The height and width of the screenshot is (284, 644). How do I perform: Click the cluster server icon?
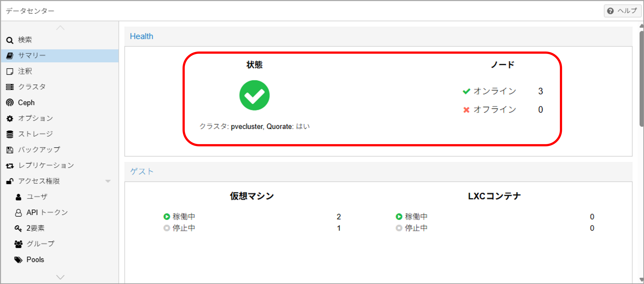point(9,87)
